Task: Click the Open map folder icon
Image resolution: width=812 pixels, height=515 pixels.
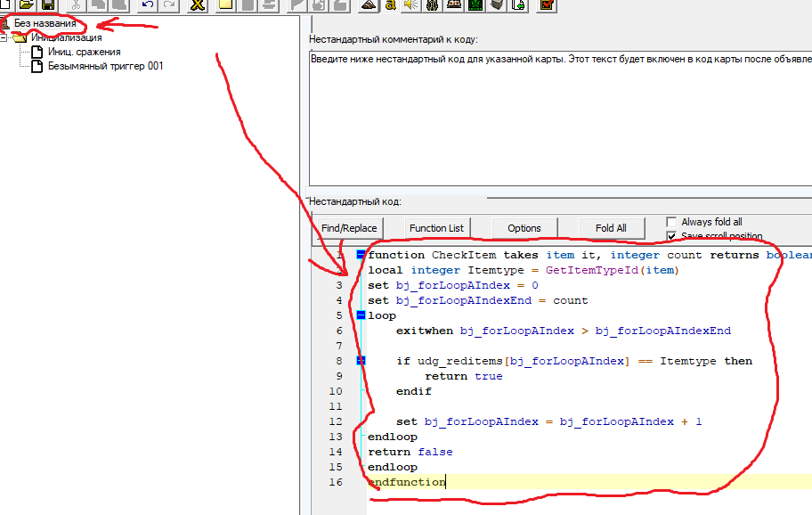Action: pyautogui.click(x=27, y=4)
